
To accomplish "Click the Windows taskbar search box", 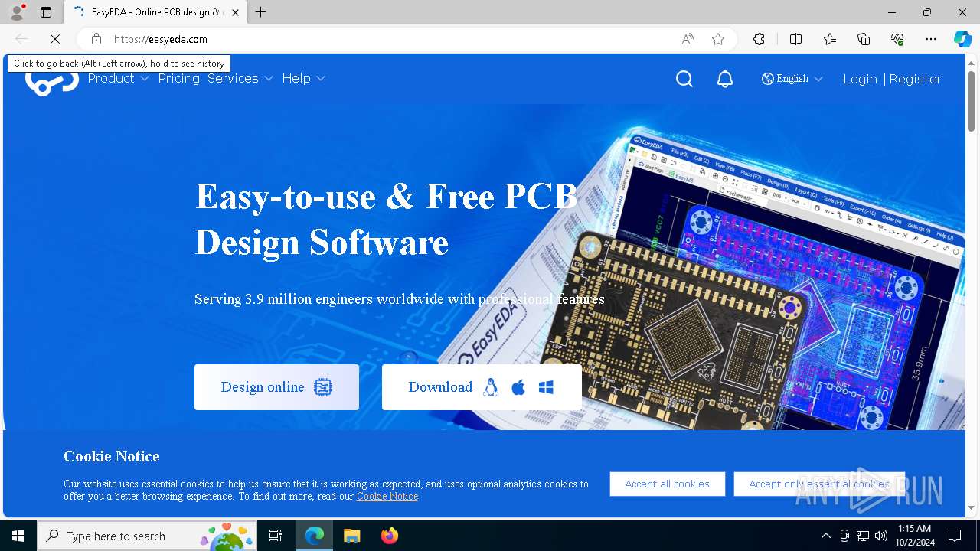I will click(x=146, y=536).
